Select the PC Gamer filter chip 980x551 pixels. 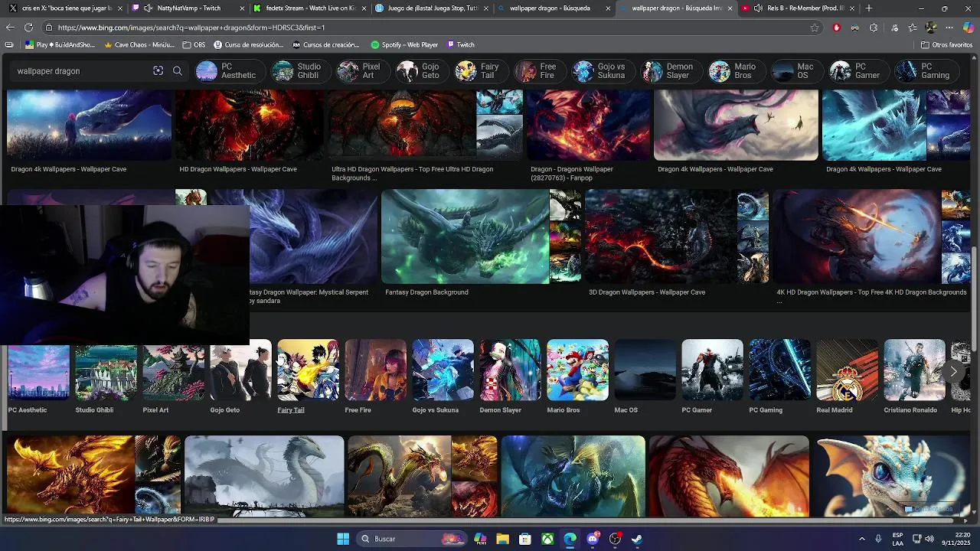[x=857, y=71]
